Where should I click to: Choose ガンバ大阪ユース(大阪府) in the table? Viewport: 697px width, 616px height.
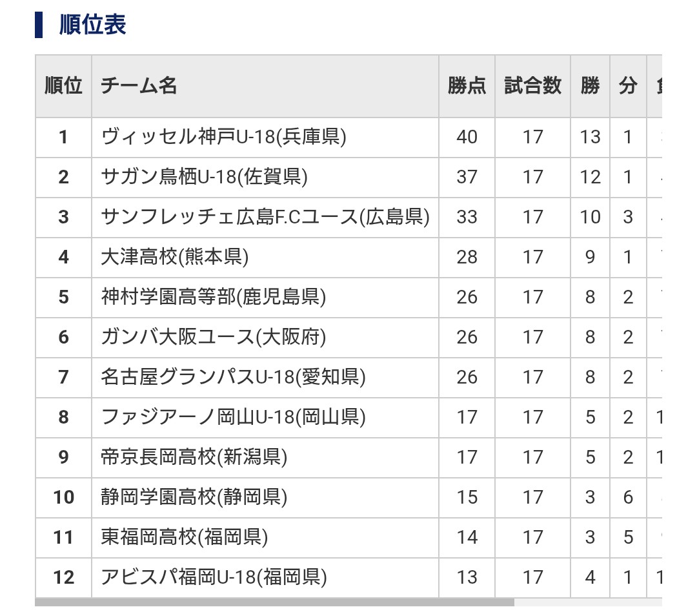tap(213, 337)
